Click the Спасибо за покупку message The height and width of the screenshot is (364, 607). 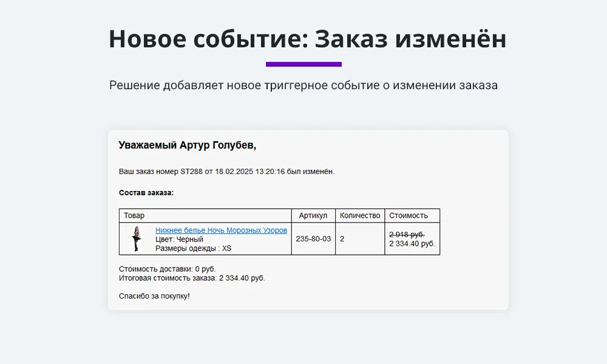(x=154, y=296)
